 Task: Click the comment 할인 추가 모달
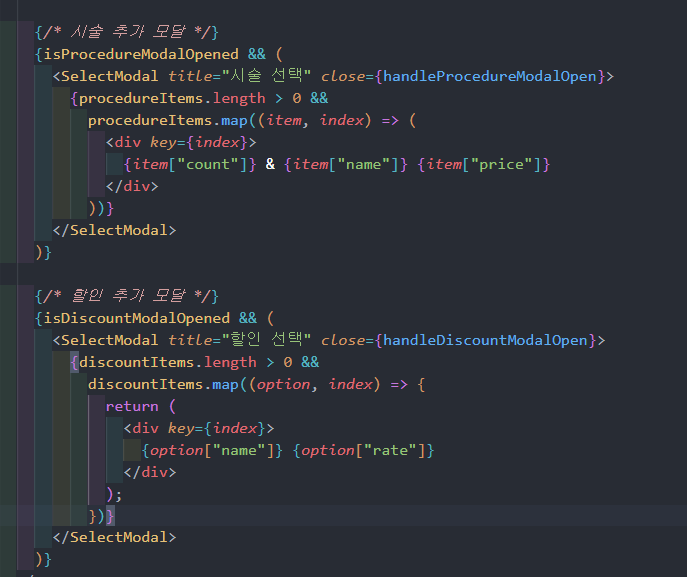[128, 296]
